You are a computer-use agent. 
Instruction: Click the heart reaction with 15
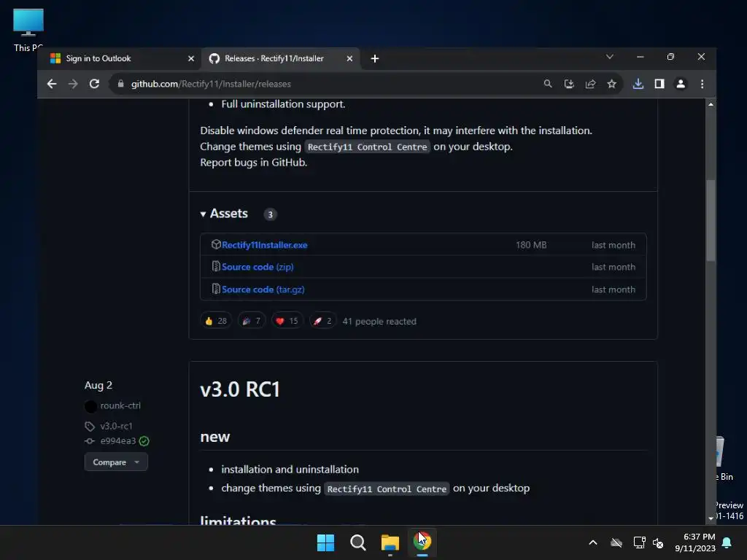point(287,321)
